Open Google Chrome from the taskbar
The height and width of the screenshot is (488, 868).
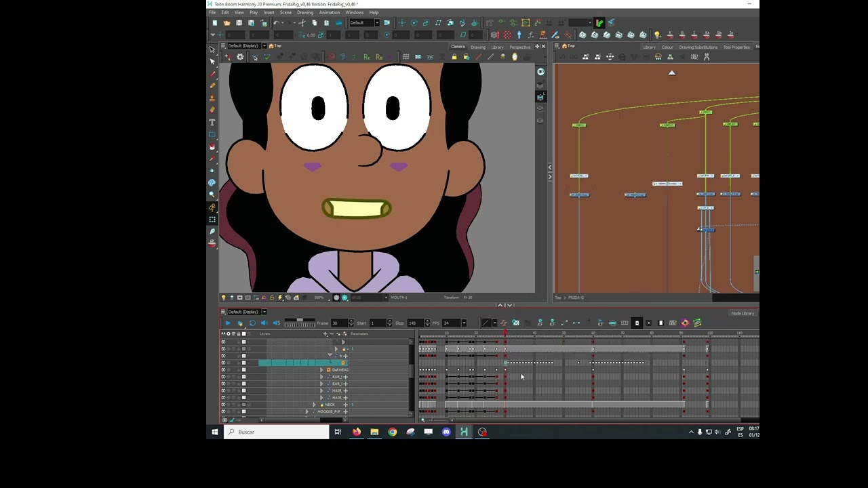pos(392,432)
